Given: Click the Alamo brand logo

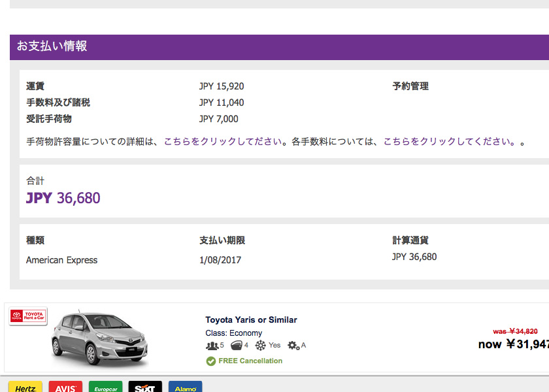Looking at the screenshot, I should [x=185, y=386].
